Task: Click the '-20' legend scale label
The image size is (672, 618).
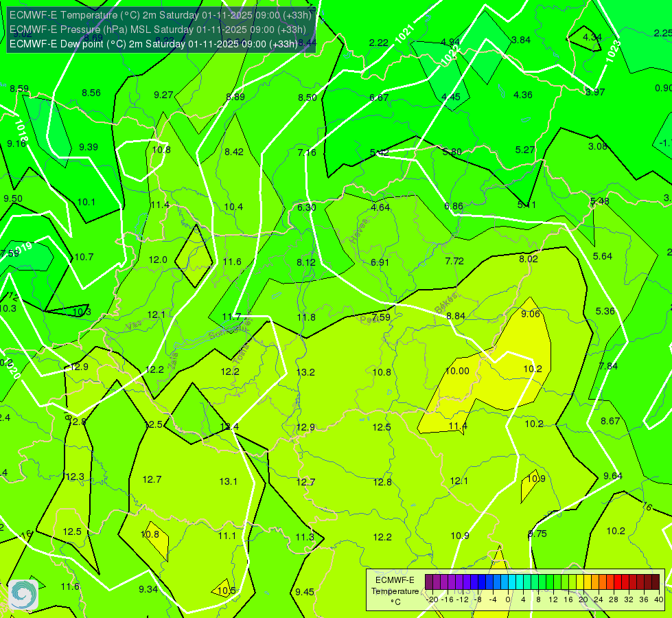Action: point(432,599)
